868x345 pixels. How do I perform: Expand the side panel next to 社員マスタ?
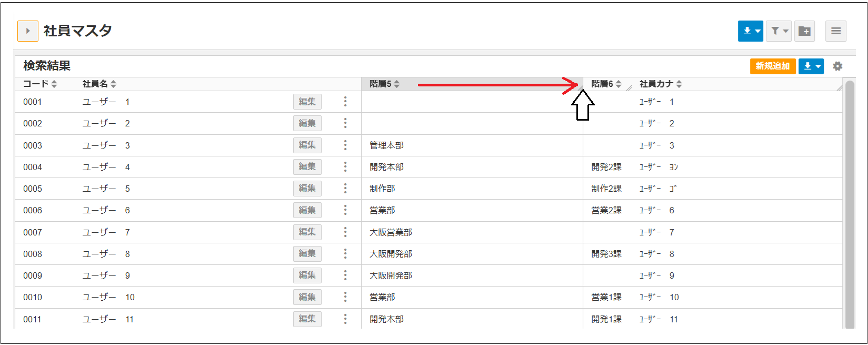click(x=28, y=31)
